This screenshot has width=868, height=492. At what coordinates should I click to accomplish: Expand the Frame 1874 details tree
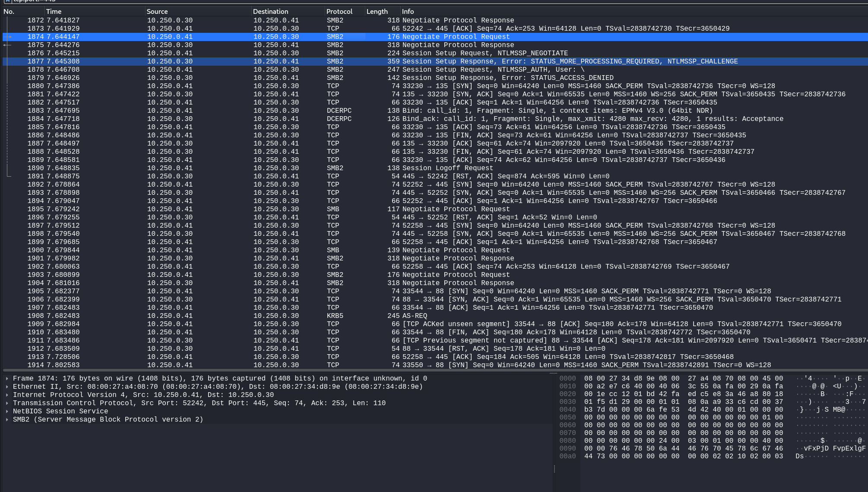pyautogui.click(x=7, y=378)
